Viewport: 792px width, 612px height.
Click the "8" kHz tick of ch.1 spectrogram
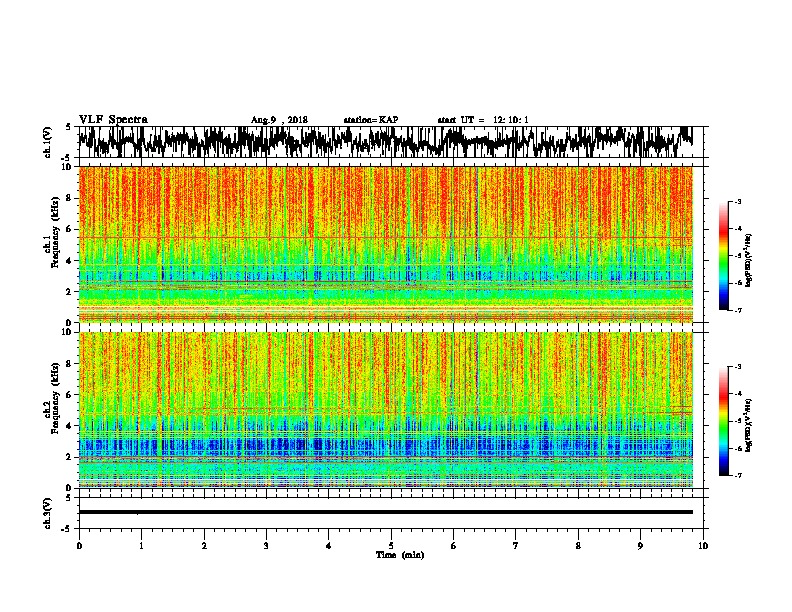tap(69, 198)
